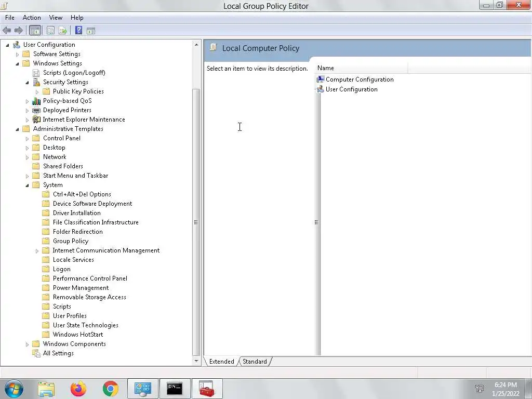Click the Computer Configuration icon in list
Image resolution: width=532 pixels, height=399 pixels.
point(320,79)
